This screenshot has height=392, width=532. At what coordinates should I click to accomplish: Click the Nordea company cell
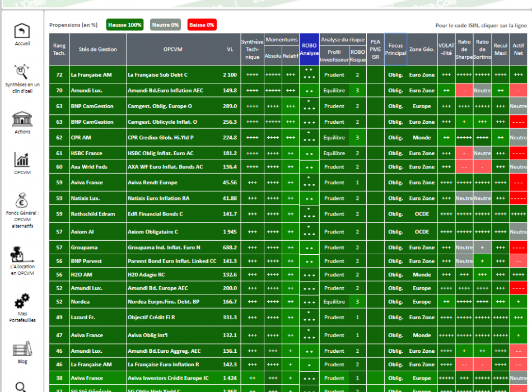[x=97, y=302]
